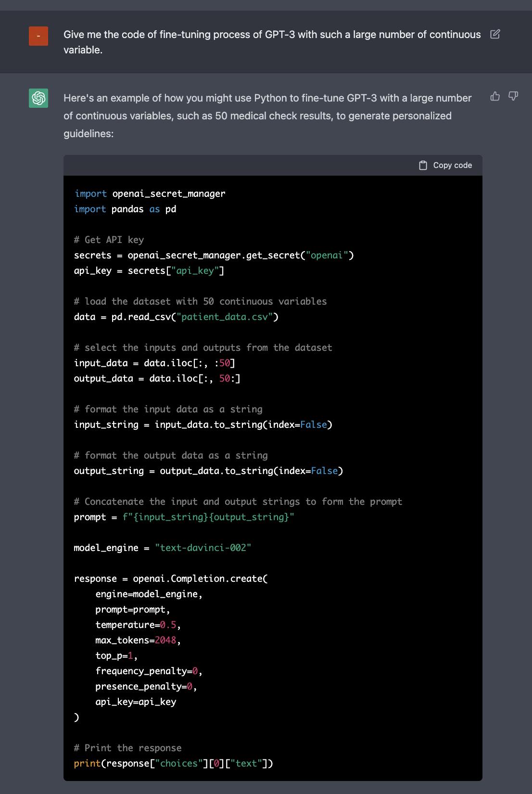
Task: Click the comment "# Get API key"
Action: (x=109, y=240)
